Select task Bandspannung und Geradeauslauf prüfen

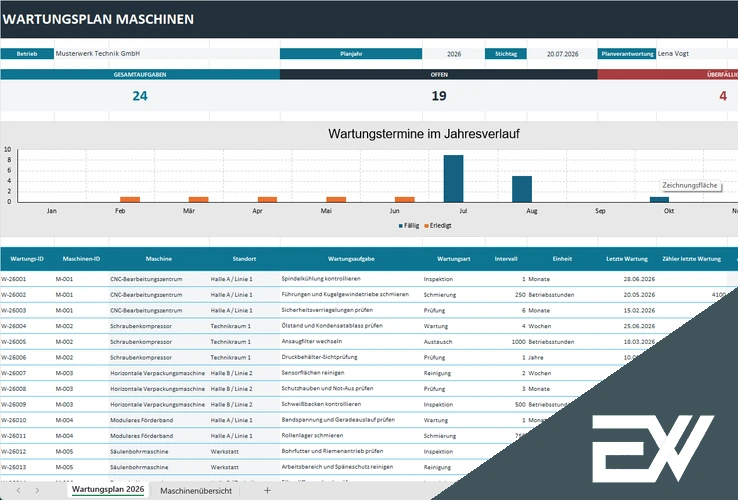click(x=351, y=420)
